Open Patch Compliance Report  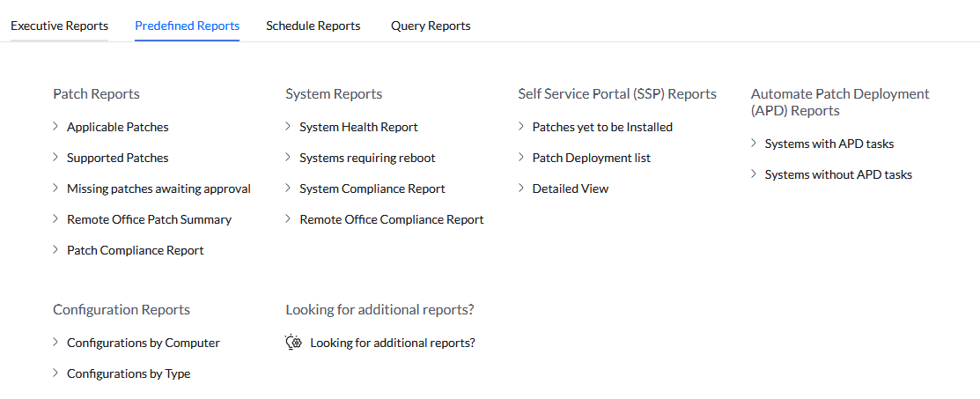point(135,250)
